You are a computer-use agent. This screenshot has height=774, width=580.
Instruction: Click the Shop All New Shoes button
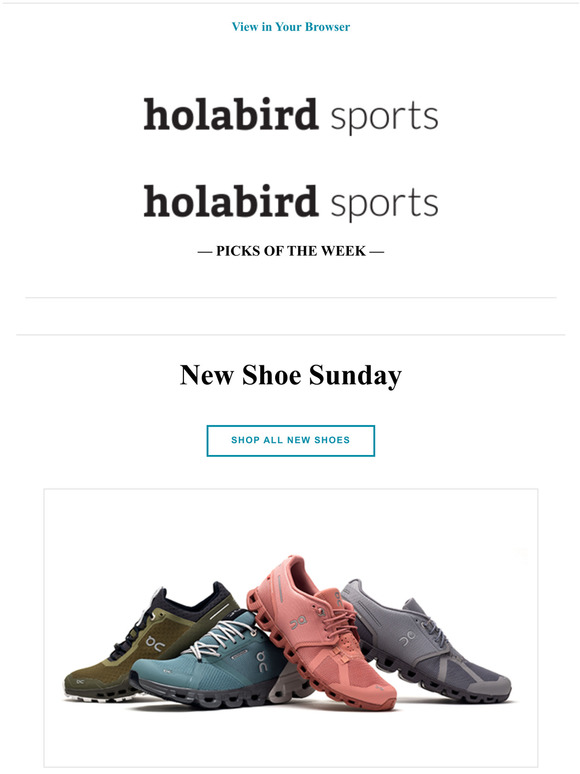click(x=291, y=440)
